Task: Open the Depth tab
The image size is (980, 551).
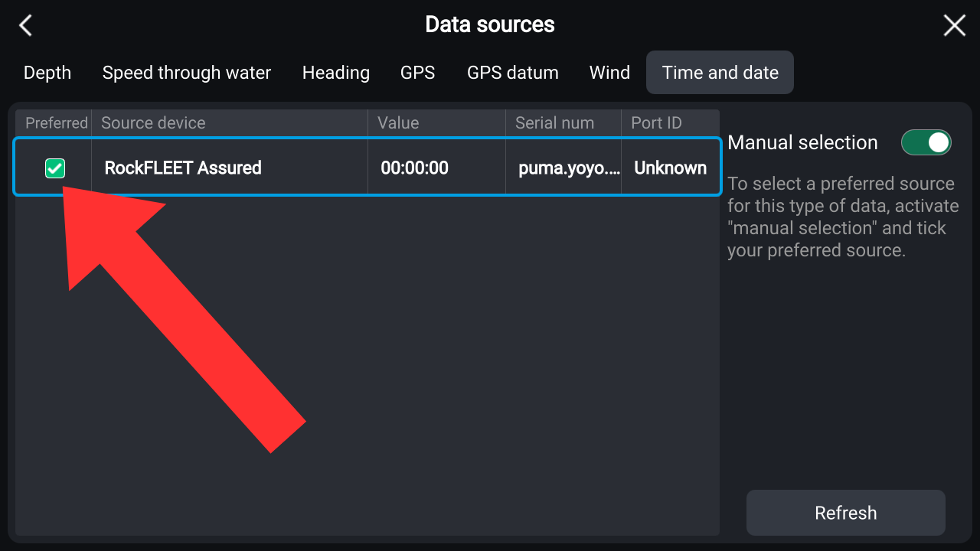Action: [47, 73]
